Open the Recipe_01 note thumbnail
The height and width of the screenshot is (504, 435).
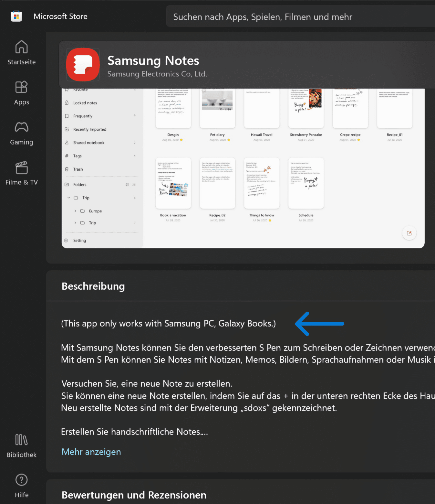point(395,109)
